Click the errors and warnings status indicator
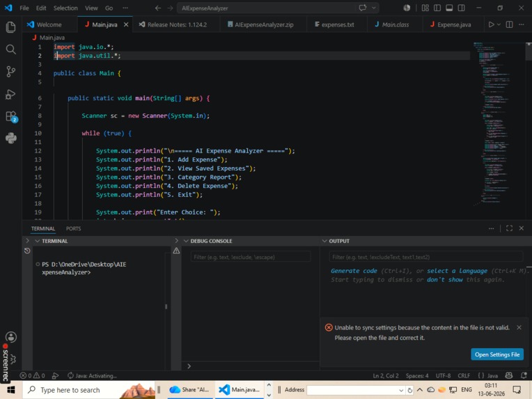 point(32,375)
